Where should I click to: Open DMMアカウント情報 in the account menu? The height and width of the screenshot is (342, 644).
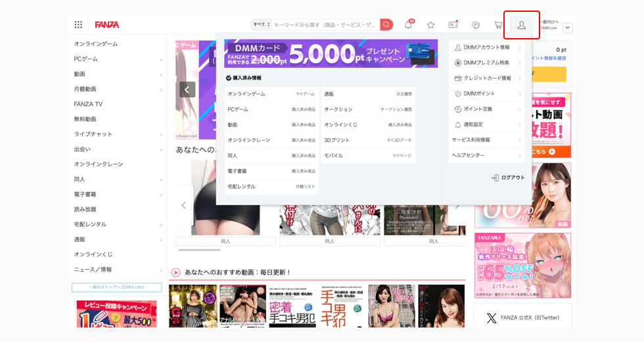pyautogui.click(x=487, y=47)
